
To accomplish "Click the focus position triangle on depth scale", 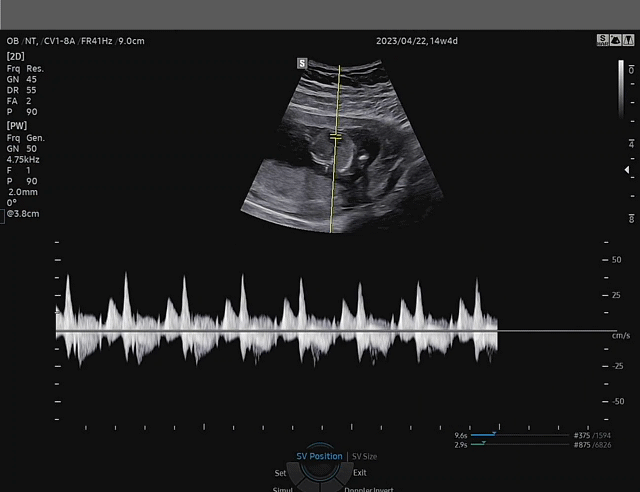I will pyautogui.click(x=627, y=170).
